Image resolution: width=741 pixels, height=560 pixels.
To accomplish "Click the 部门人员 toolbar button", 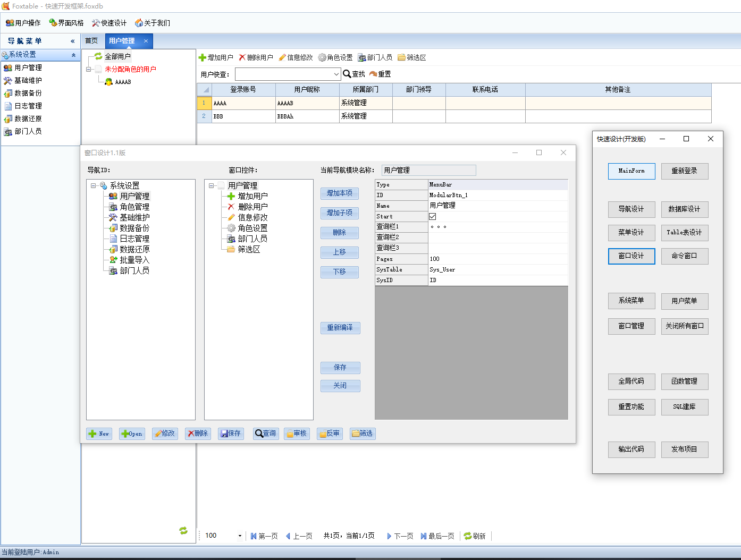I will point(375,57).
